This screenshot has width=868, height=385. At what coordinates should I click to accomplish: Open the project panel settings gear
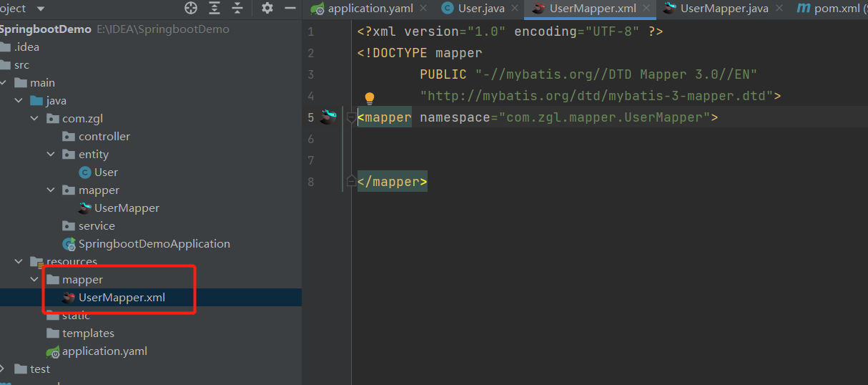[267, 9]
